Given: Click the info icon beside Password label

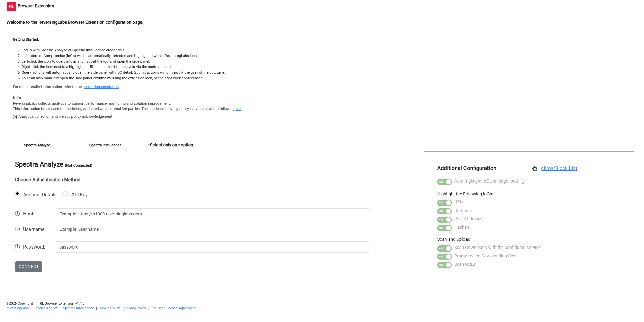Looking at the screenshot, I should (17, 247).
